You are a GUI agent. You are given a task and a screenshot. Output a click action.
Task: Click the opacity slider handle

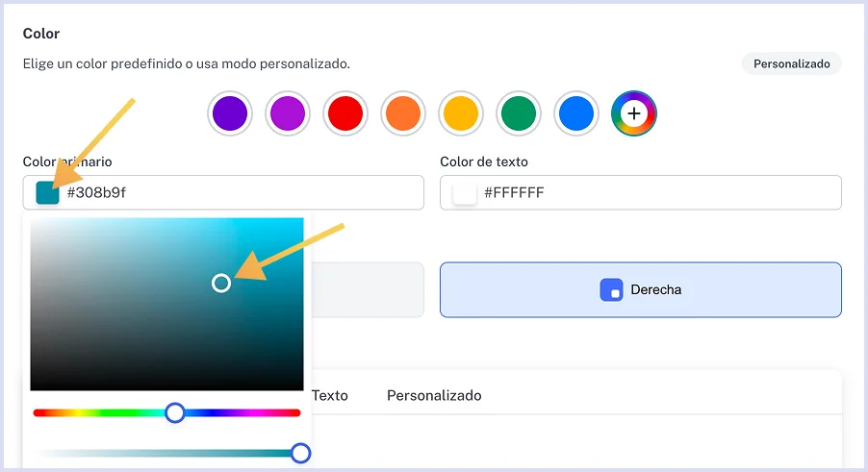coord(300,453)
